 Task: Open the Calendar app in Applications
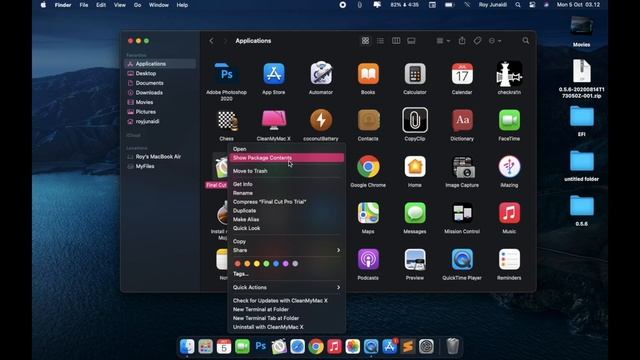point(462,74)
